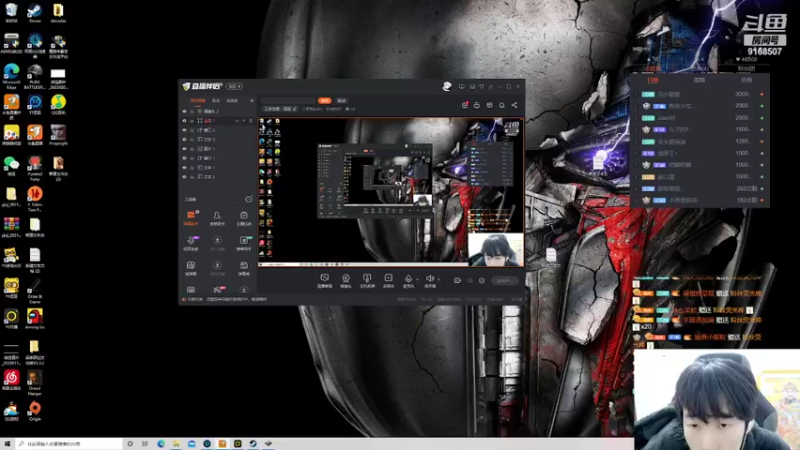The height and width of the screenshot is (450, 800).
Task: Switch leaderboard to the 总榜 tab
Action: pyautogui.click(x=746, y=80)
